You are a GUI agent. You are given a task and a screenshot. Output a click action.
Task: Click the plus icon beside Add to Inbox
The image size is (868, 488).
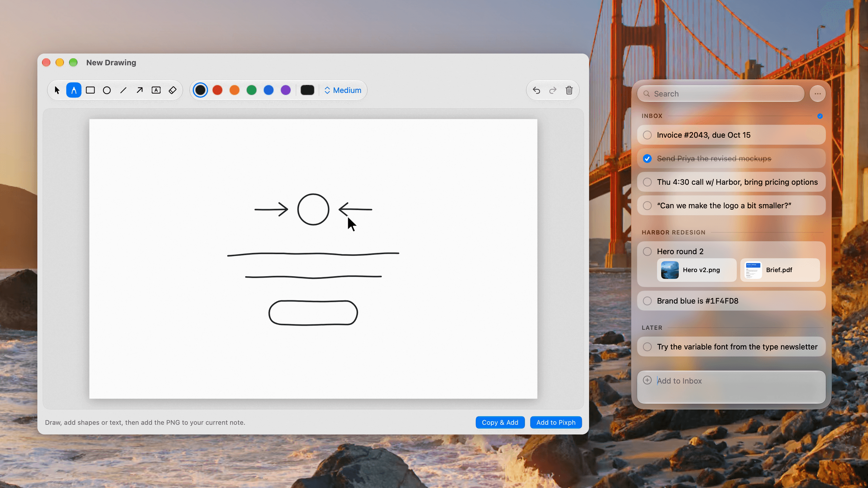tap(647, 380)
